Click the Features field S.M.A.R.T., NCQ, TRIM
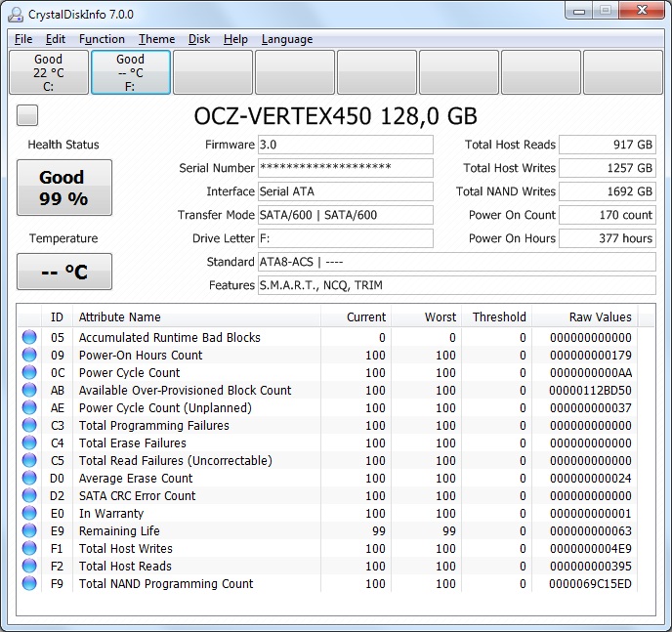 pyautogui.click(x=457, y=285)
